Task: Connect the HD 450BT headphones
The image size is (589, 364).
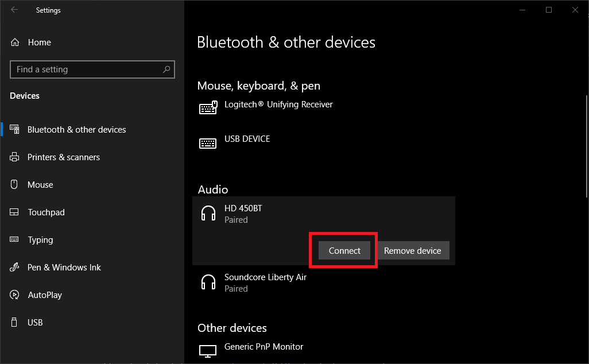Action: click(x=344, y=250)
